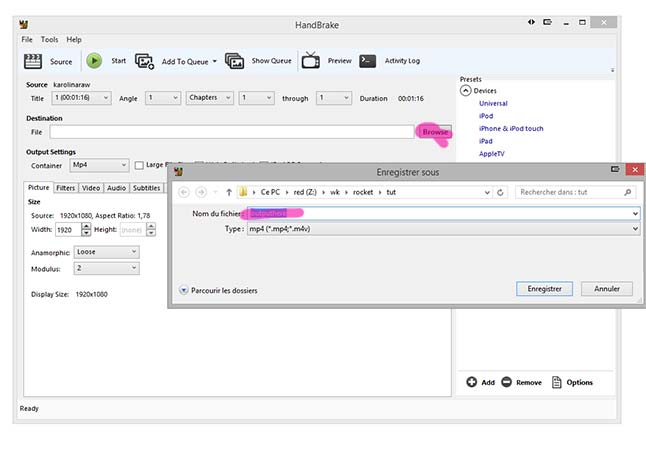Open the Container Mp4 dropdown
The width and height of the screenshot is (646, 463).
(99, 165)
